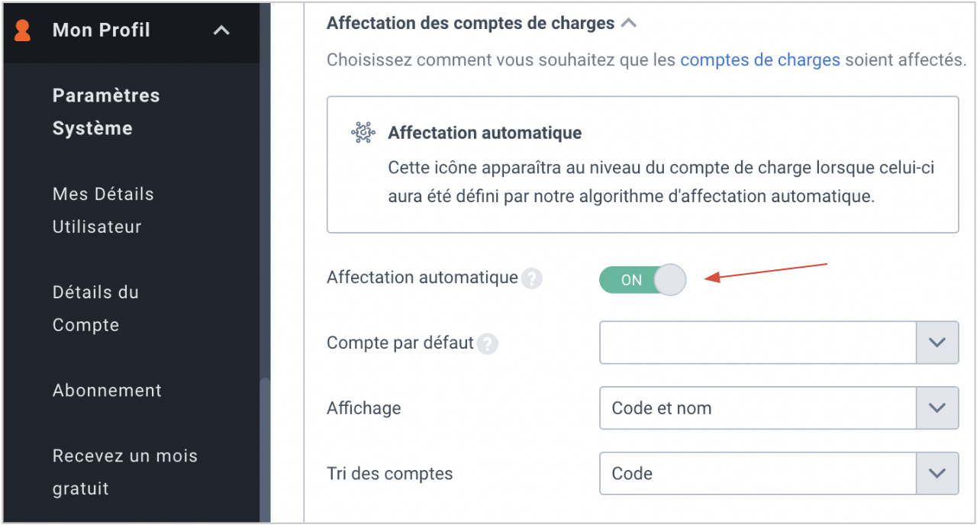Screen dimensions: 980x531
Task: Collapse the Mon Profil sidebar chevron
Action: [221, 31]
